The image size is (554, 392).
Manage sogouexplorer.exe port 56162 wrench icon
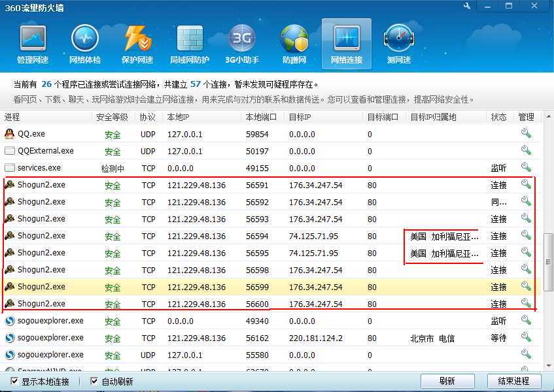526,337
